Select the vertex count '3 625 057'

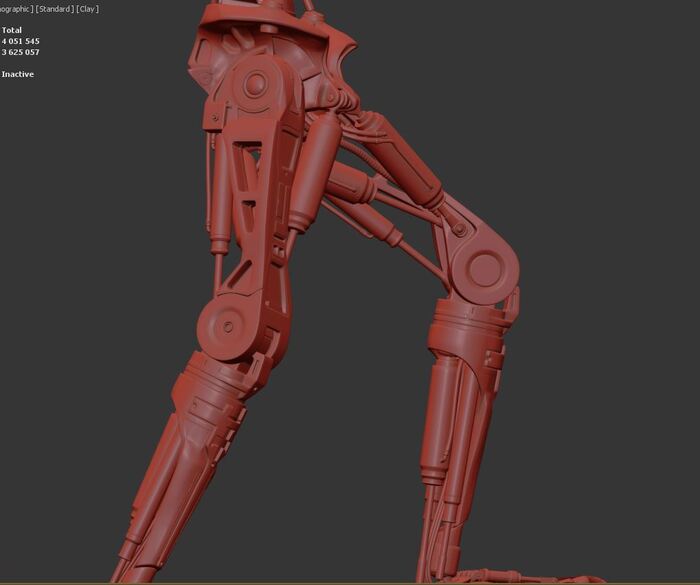(x=21, y=52)
